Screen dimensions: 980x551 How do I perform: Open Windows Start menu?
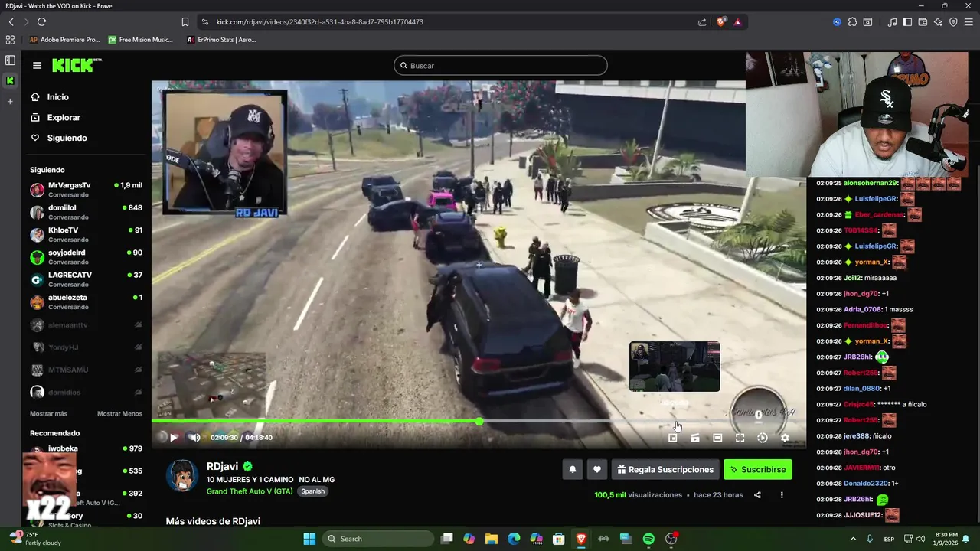[309, 539]
